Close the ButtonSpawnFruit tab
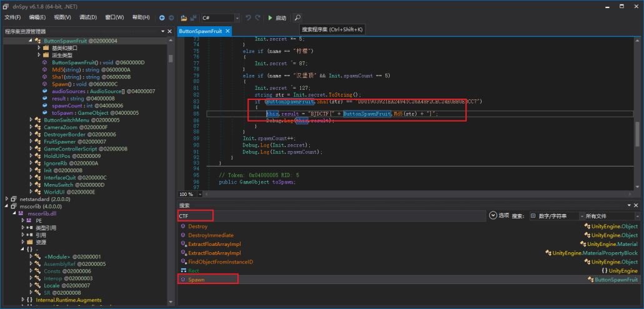Viewport: 644px width, 309px height. [227, 31]
